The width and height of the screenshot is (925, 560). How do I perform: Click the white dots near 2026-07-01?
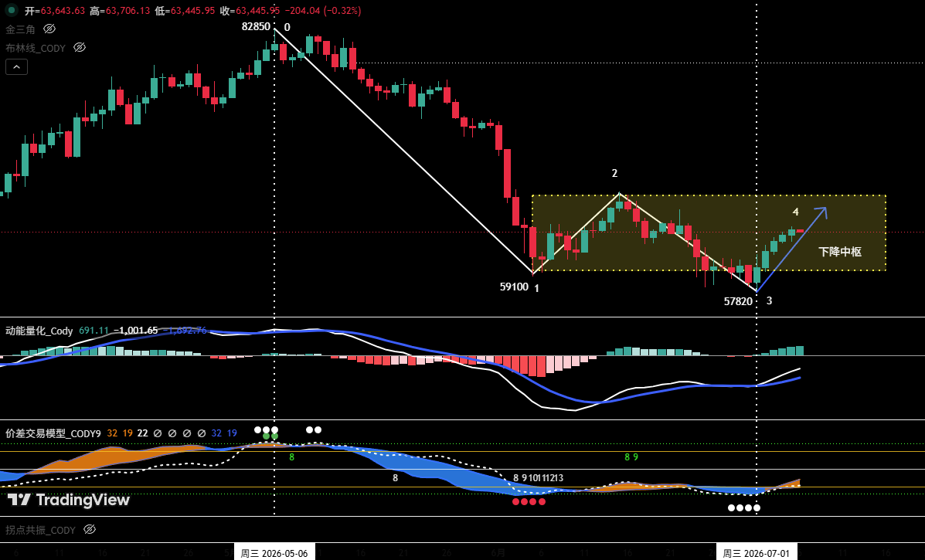coord(744,507)
